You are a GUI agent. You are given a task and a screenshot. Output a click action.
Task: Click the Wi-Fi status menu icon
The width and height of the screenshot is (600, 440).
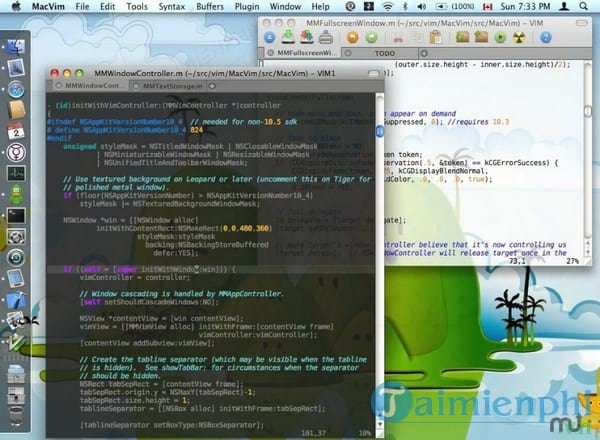point(388,7)
